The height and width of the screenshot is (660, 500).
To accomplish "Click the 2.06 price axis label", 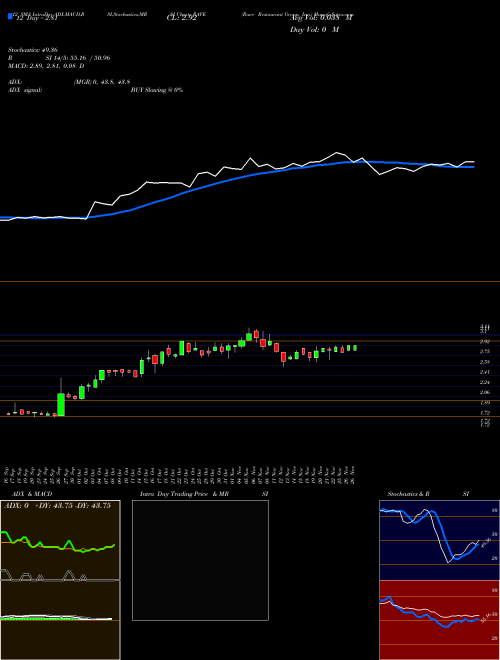I will pyautogui.click(x=484, y=392).
